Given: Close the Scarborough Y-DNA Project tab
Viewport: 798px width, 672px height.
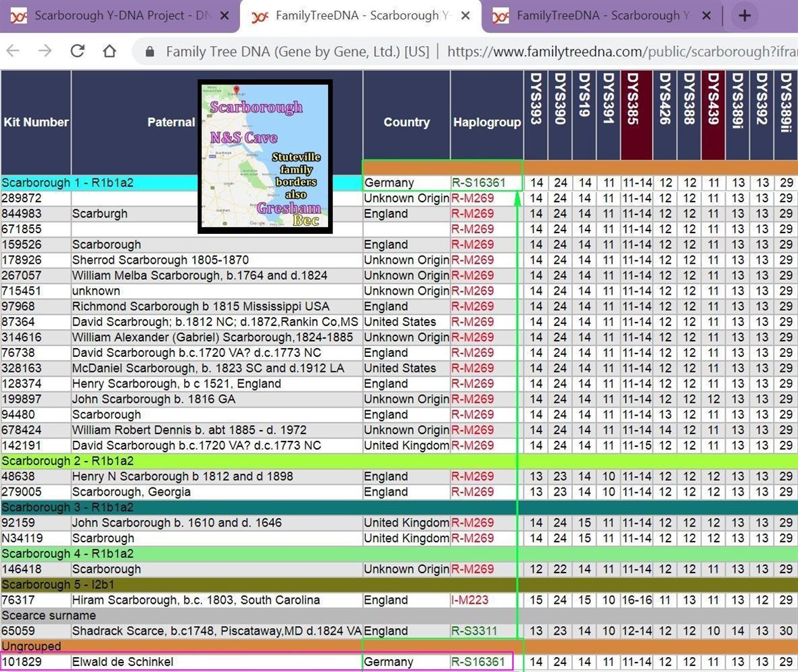Looking at the screenshot, I should 225,16.
